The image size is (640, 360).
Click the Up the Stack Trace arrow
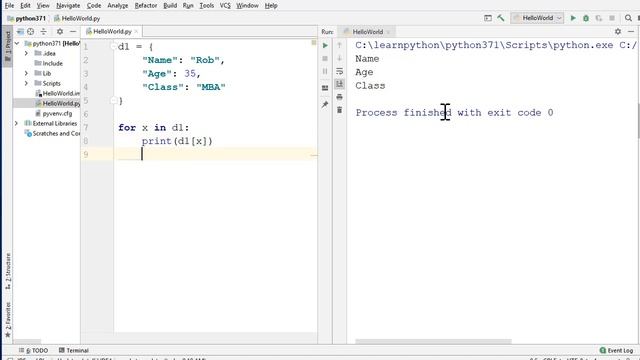tap(339, 45)
